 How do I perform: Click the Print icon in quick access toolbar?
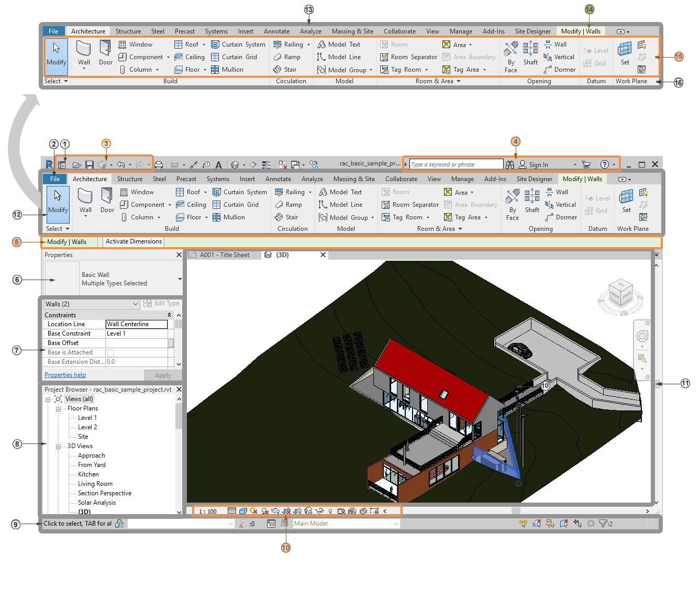click(159, 165)
